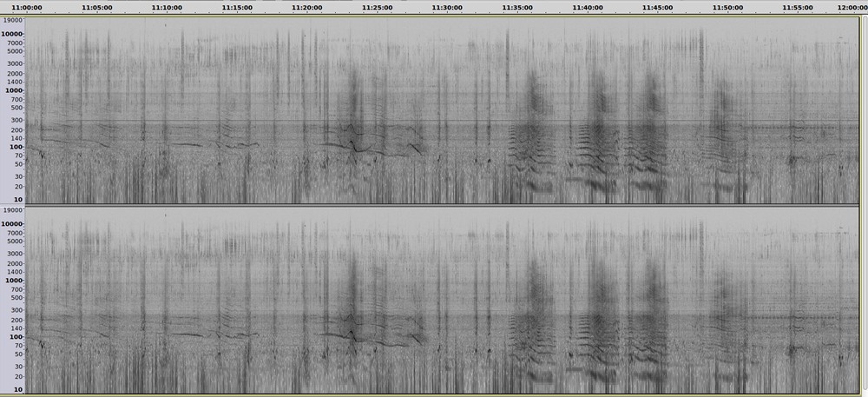This screenshot has height=397, width=868.
Task: Click the 11:30:00 timeline label
Action: [x=447, y=7]
